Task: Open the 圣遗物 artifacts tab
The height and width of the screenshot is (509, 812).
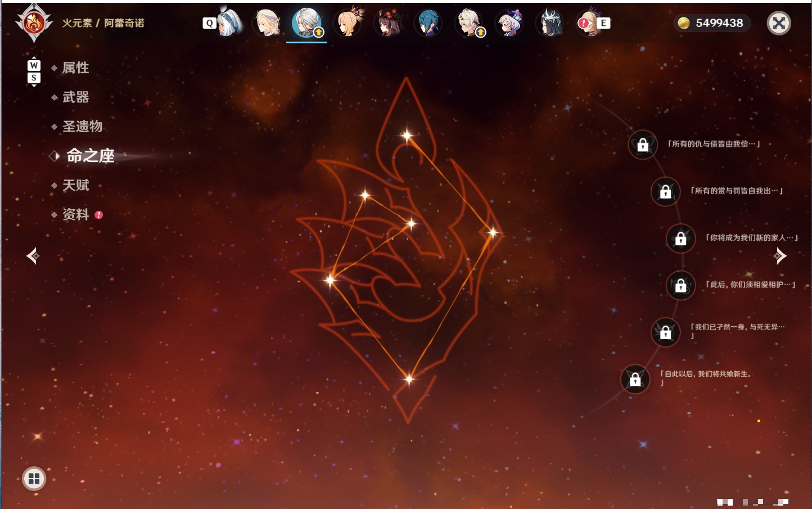Action: coord(82,127)
